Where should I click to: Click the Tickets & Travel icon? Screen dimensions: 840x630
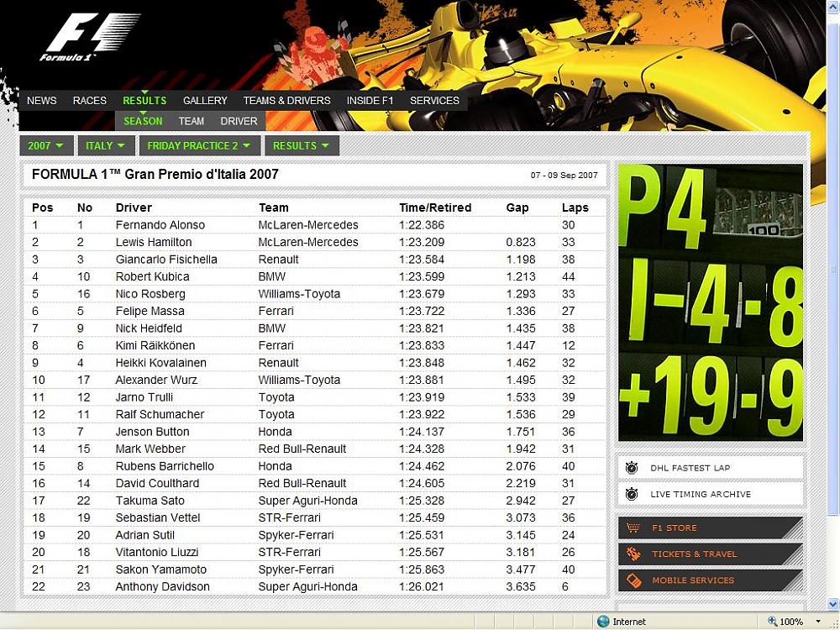633,554
